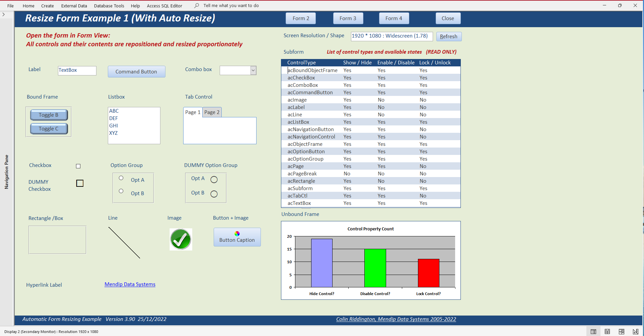
Task: Click the red Lock Control chart bar
Action: click(x=428, y=273)
